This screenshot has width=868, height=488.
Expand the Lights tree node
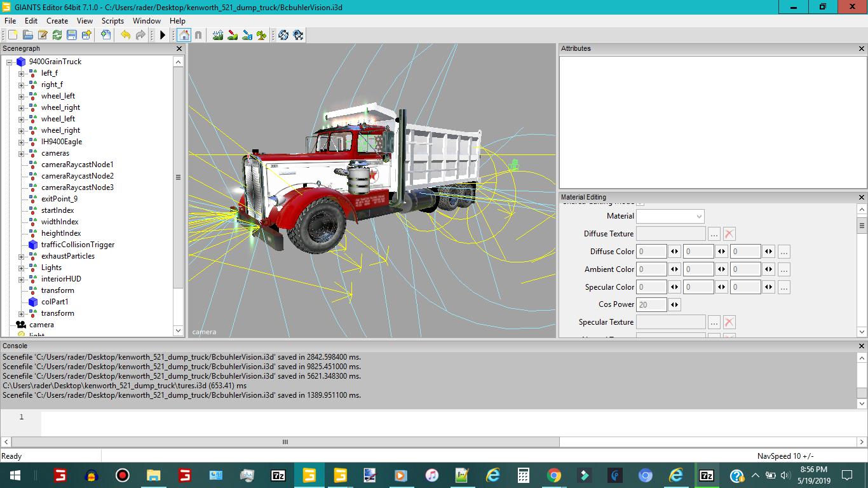tap(21, 268)
